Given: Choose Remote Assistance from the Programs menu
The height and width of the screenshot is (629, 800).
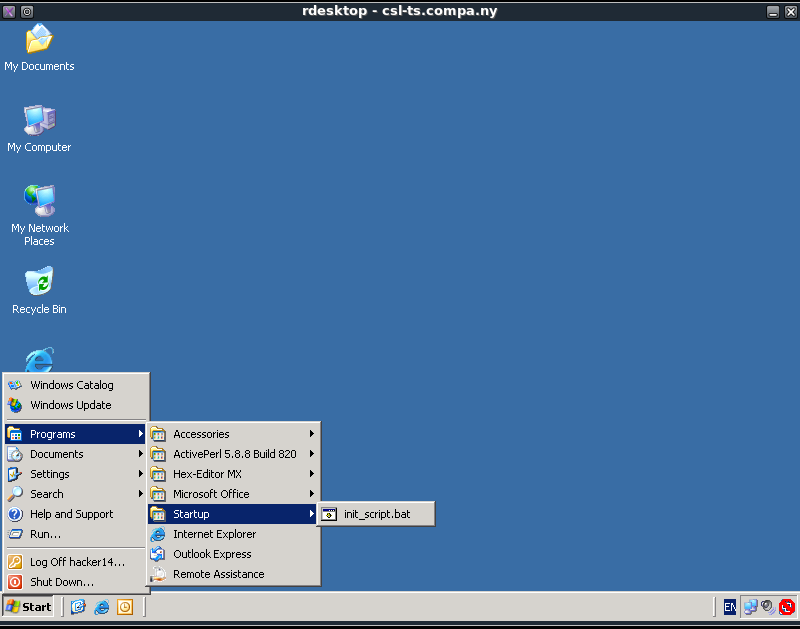Looking at the screenshot, I should click(218, 574).
